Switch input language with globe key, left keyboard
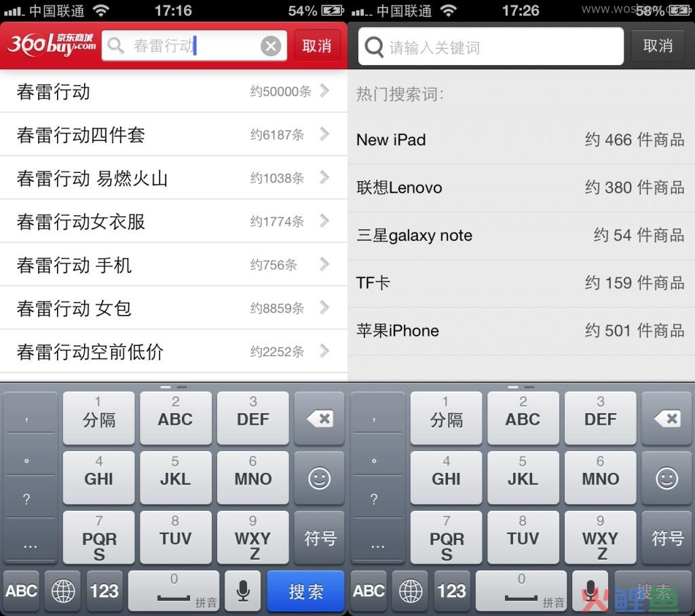The width and height of the screenshot is (695, 616). [x=63, y=591]
